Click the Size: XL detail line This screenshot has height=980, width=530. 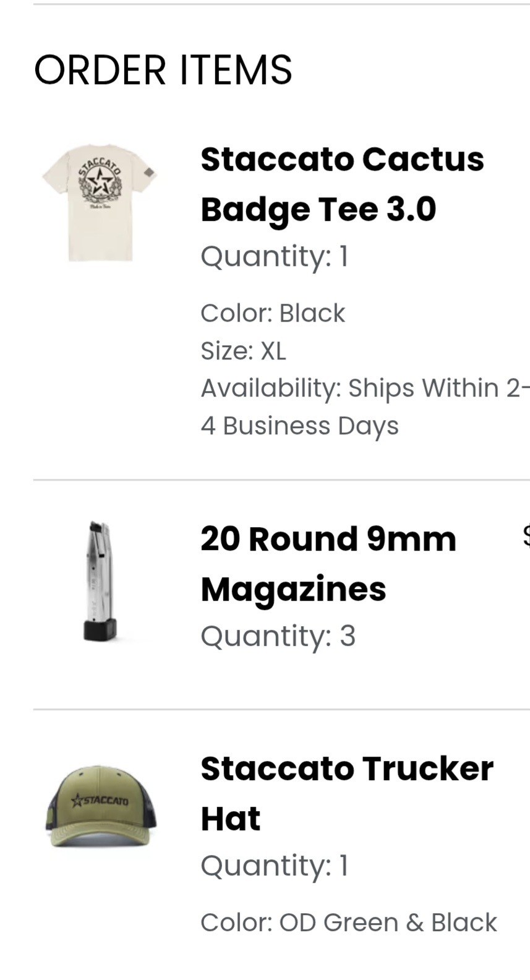[244, 351]
